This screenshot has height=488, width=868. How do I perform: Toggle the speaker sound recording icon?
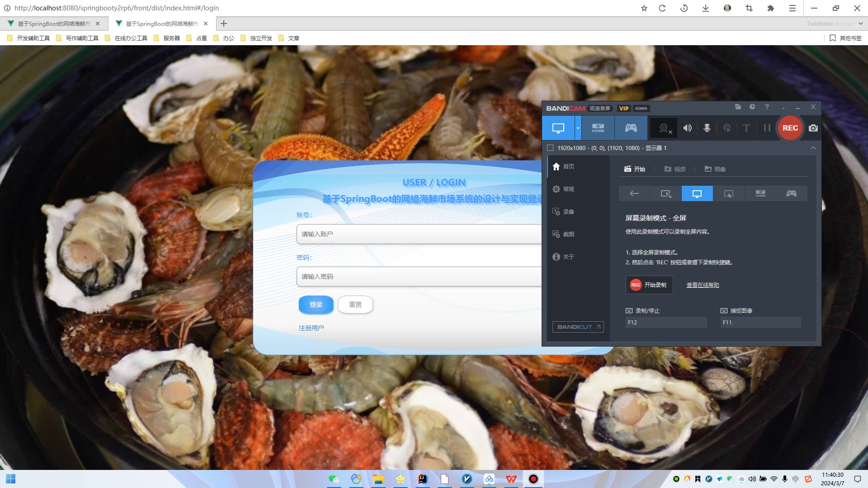tap(687, 128)
